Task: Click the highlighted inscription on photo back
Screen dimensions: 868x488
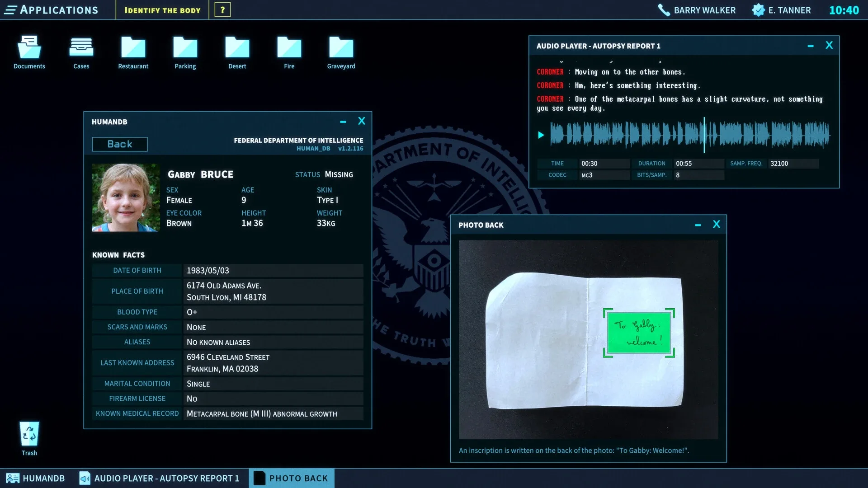Action: tap(638, 333)
